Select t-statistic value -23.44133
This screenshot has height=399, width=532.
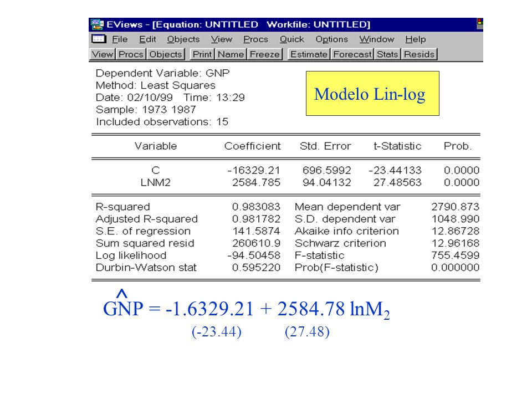pos(395,170)
